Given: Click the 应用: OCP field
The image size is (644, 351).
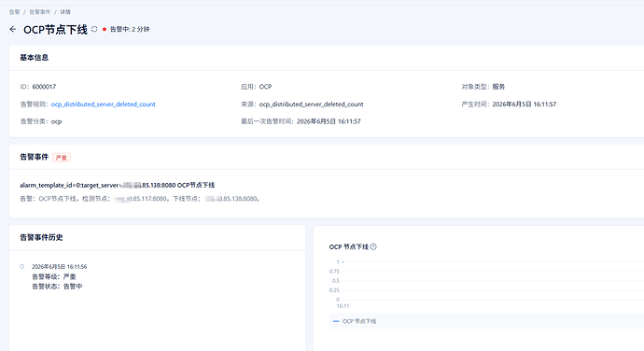Looking at the screenshot, I should coord(257,87).
